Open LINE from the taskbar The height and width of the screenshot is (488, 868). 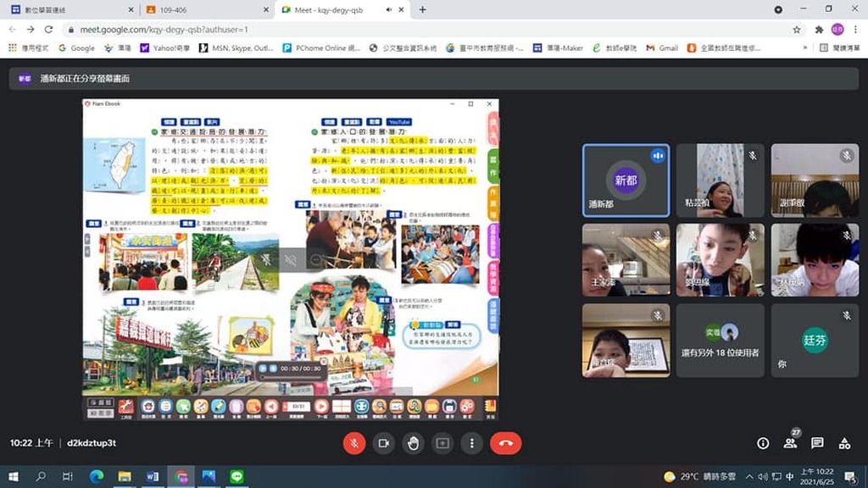coord(237,476)
